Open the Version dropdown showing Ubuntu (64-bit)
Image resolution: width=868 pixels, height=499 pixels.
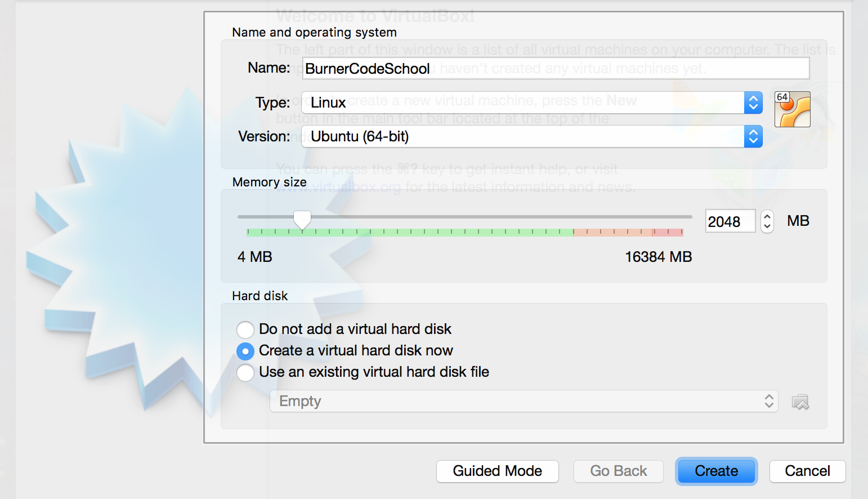tap(532, 136)
